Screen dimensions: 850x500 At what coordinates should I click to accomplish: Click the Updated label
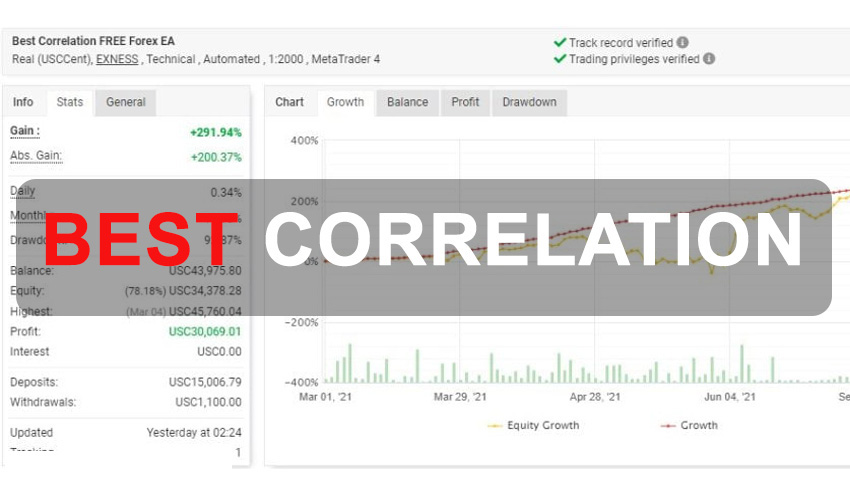[x=31, y=433]
